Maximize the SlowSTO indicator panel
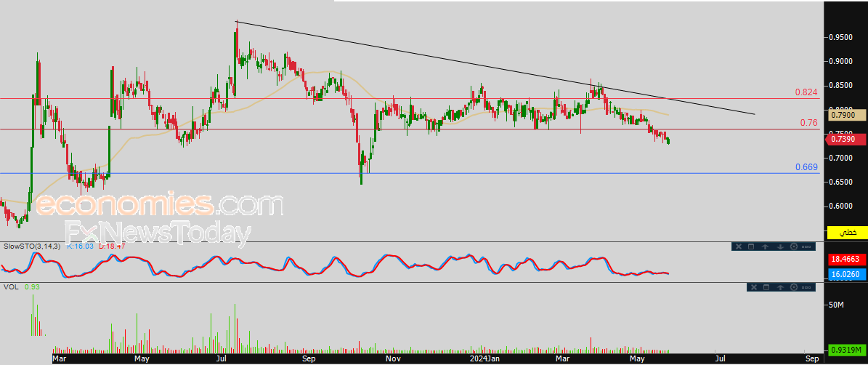Image resolution: width=868 pixels, height=365 pixels. click(x=751, y=246)
